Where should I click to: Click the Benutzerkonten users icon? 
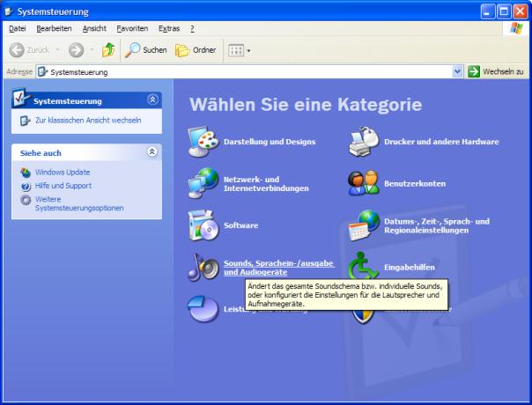[x=364, y=183]
